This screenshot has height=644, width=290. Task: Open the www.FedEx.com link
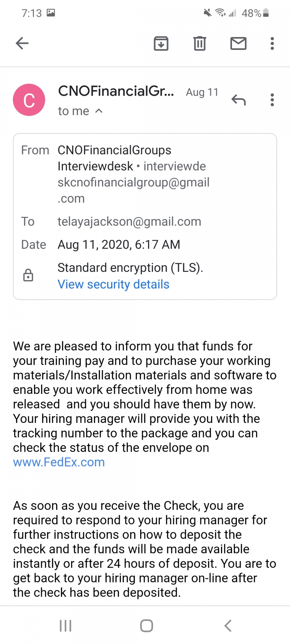click(x=59, y=462)
